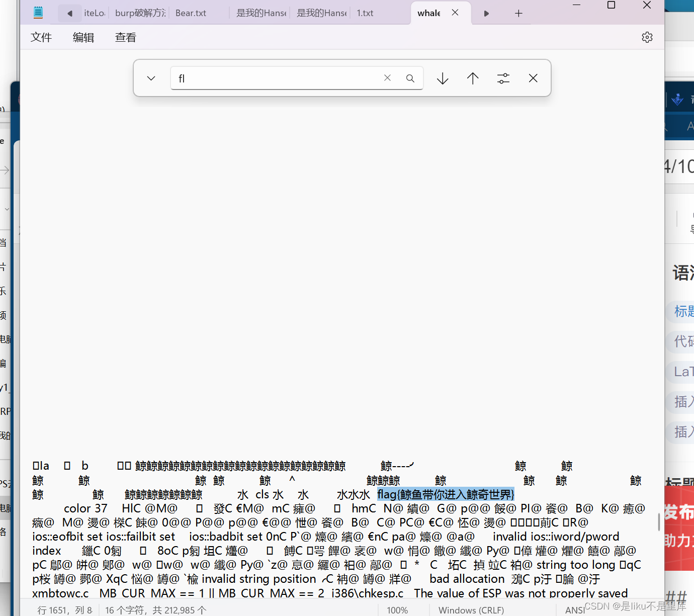Find next with the down arrow
Viewport: 694px width, 616px height.
tap(443, 78)
